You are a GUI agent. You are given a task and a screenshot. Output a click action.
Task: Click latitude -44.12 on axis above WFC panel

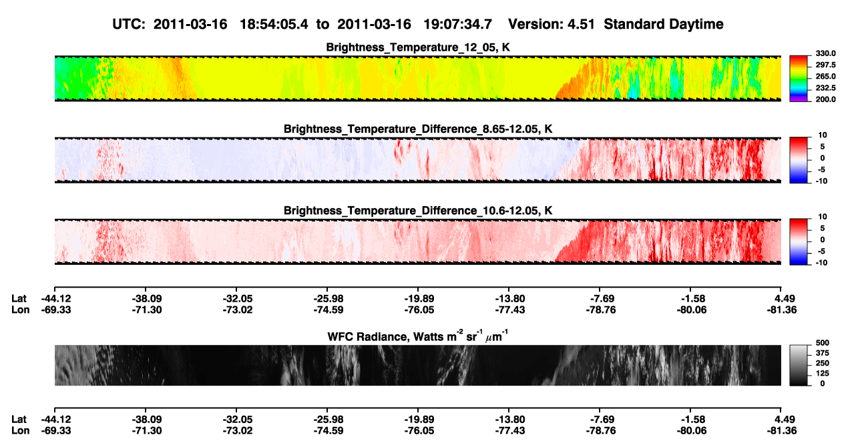click(55, 299)
